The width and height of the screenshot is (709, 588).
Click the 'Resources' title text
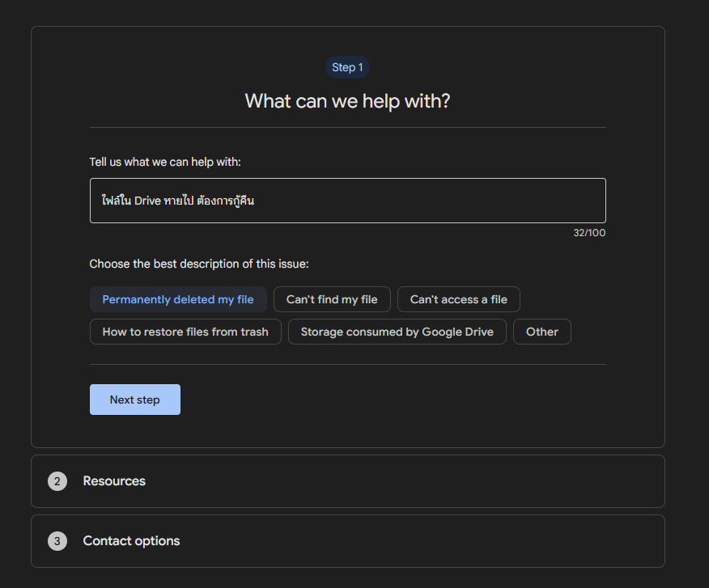point(114,481)
